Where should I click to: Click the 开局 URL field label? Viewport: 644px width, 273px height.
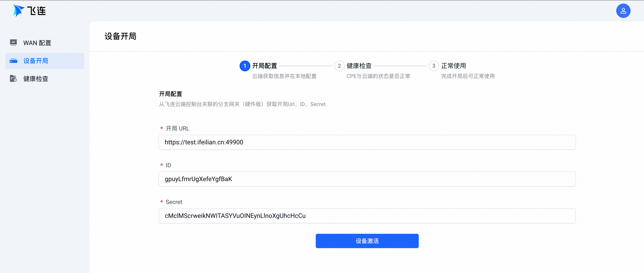tap(177, 128)
